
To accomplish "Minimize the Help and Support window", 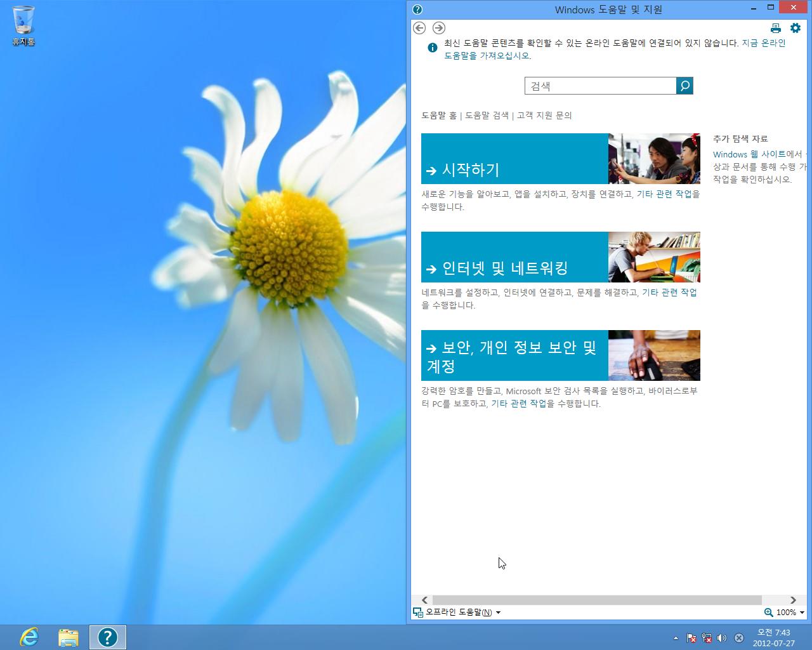I will click(754, 8).
